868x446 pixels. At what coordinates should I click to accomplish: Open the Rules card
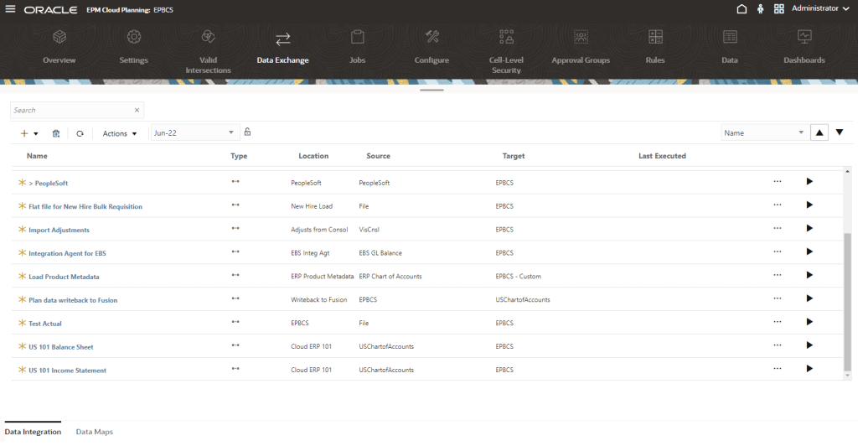655,47
